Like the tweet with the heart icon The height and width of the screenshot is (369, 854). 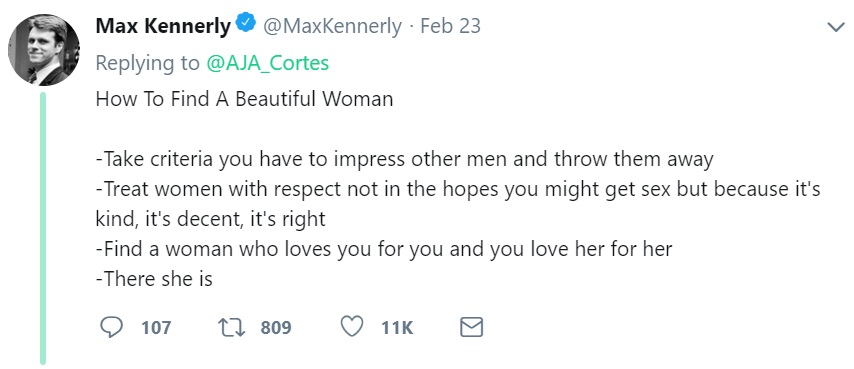(x=352, y=327)
